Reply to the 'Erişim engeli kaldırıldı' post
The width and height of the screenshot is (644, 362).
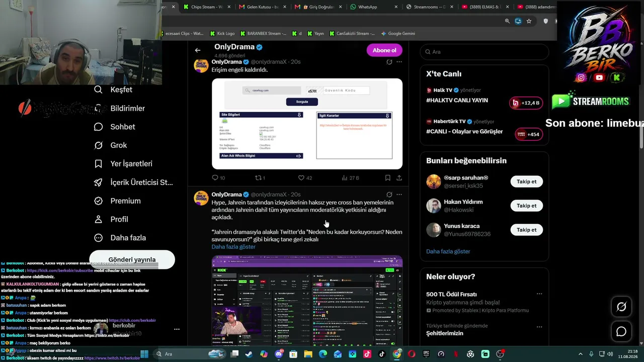(x=218, y=178)
